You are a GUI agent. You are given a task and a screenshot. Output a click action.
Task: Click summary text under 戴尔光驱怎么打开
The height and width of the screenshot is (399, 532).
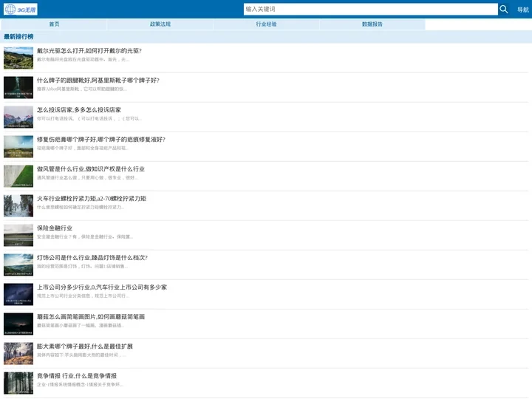(x=83, y=59)
